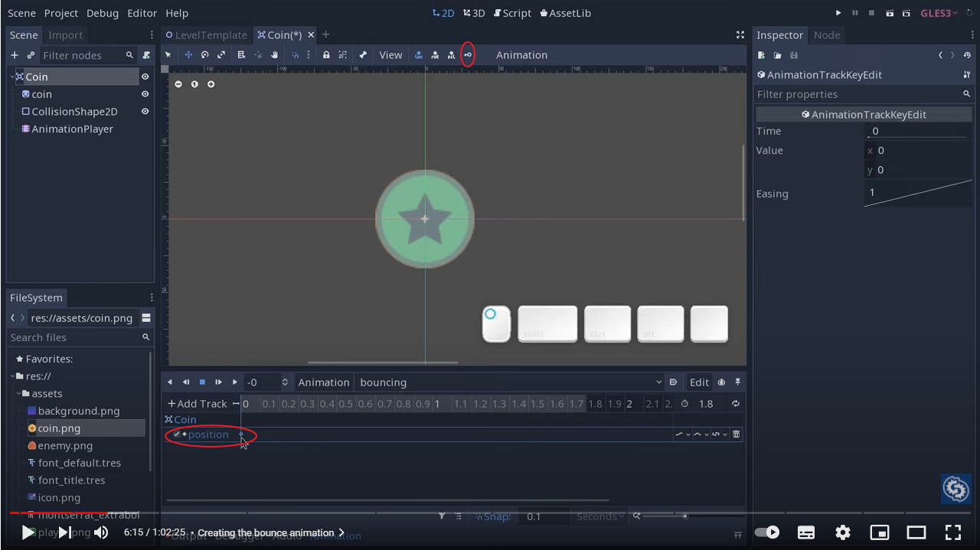Open the Seconds time unit dropdown
This screenshot has width=980, height=550.
(x=600, y=517)
